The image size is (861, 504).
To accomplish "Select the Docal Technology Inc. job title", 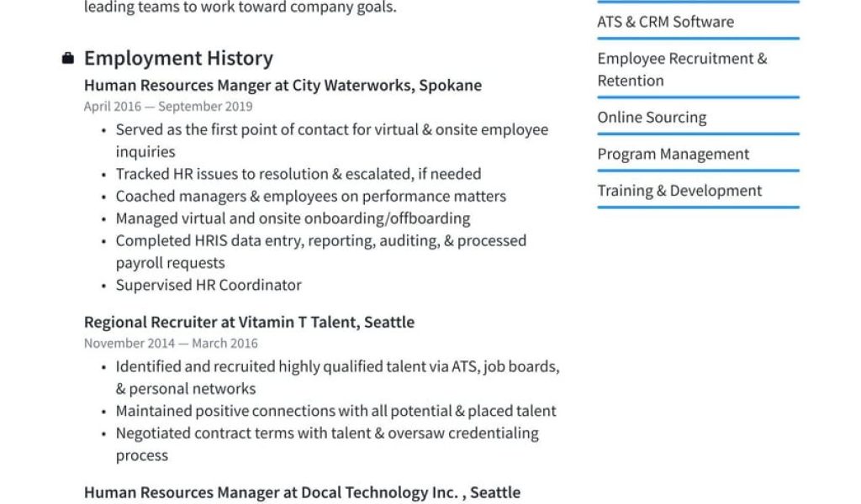I will [302, 492].
